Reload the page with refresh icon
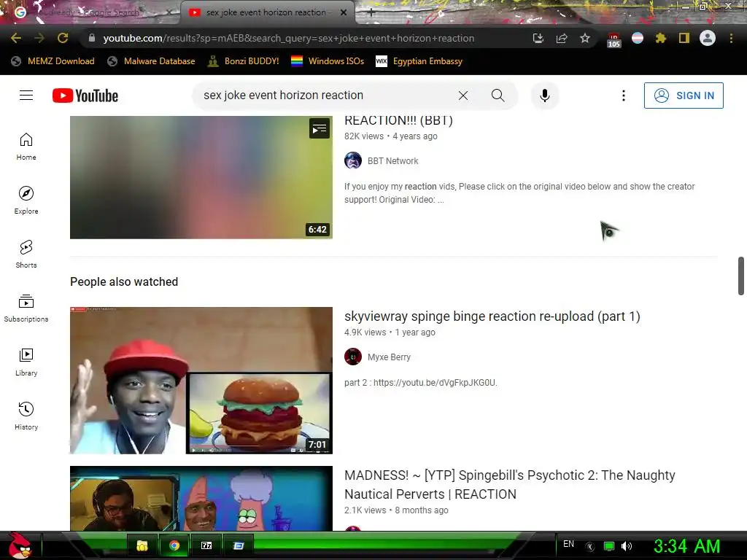The image size is (747, 560). [63, 38]
